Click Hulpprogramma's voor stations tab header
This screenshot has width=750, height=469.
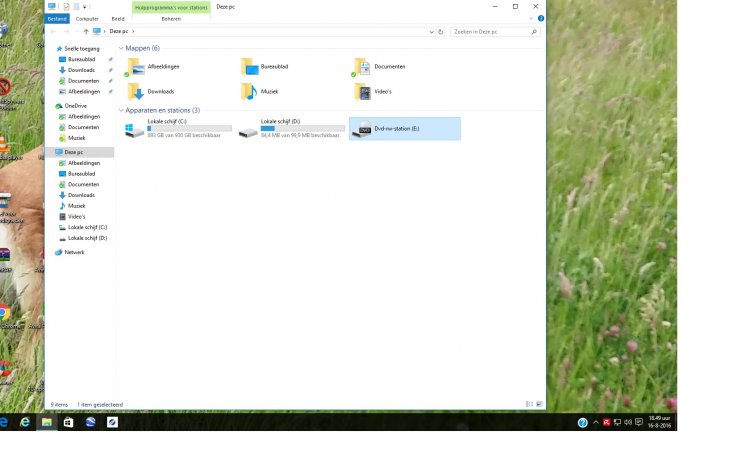[x=171, y=8]
